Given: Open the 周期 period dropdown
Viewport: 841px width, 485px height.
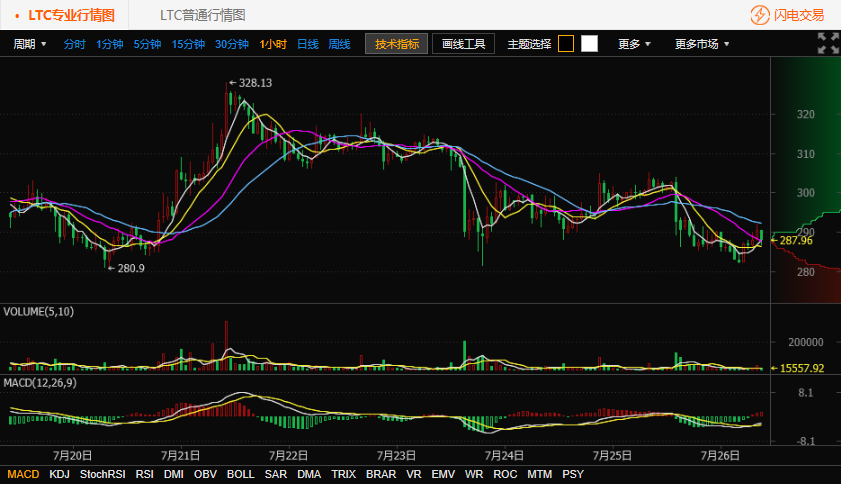Looking at the screenshot, I should pyautogui.click(x=30, y=44).
